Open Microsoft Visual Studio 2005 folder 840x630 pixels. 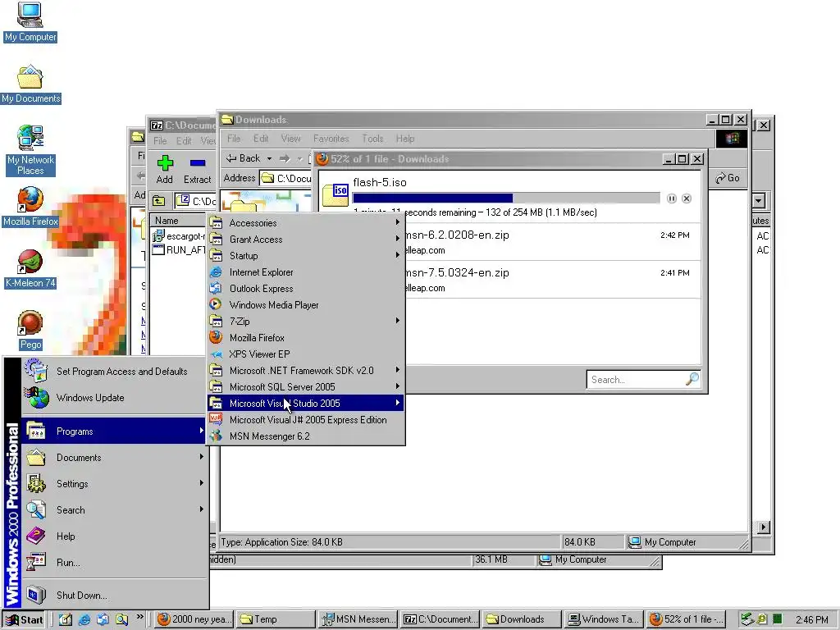(x=305, y=403)
